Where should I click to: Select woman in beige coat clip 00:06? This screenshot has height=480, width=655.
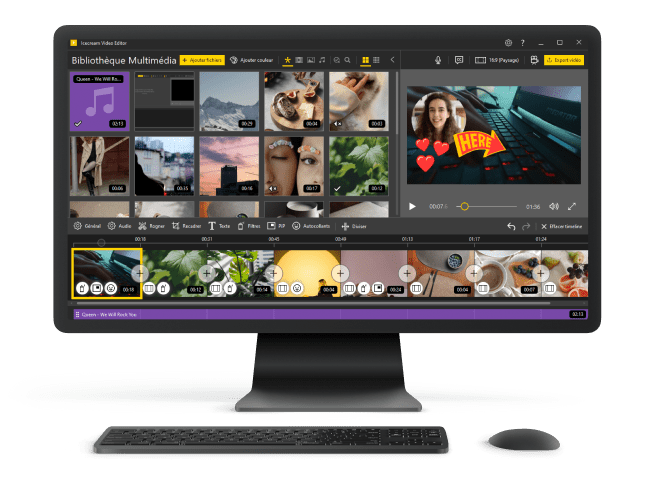pyautogui.click(x=100, y=166)
